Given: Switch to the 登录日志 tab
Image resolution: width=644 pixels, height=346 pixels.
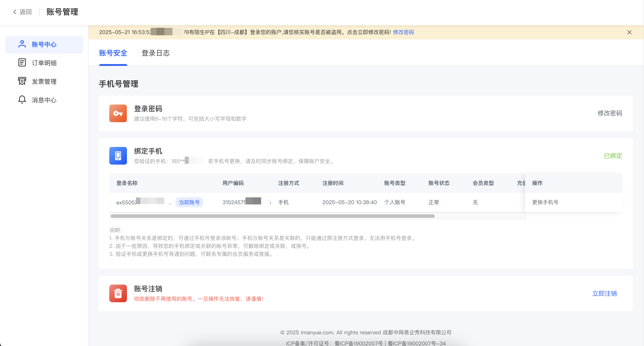Looking at the screenshot, I should coord(155,53).
